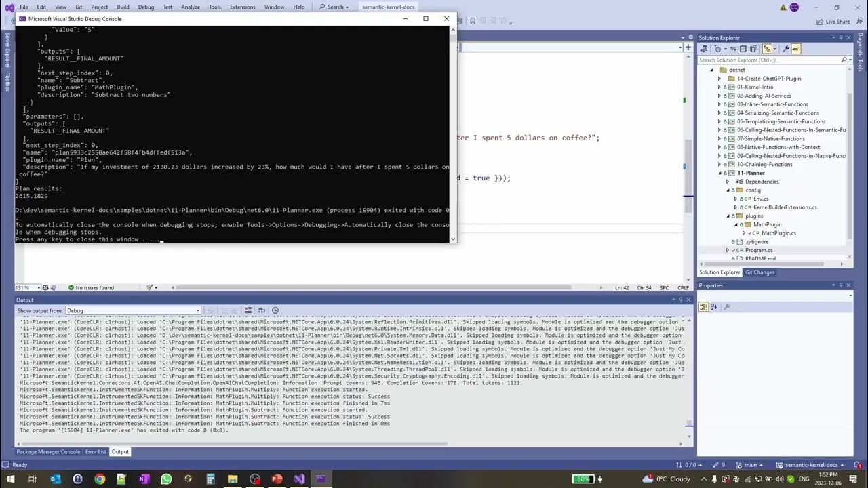Switch to the Package Manager Console tab
This screenshot has width=868, height=488.
pyautogui.click(x=48, y=452)
